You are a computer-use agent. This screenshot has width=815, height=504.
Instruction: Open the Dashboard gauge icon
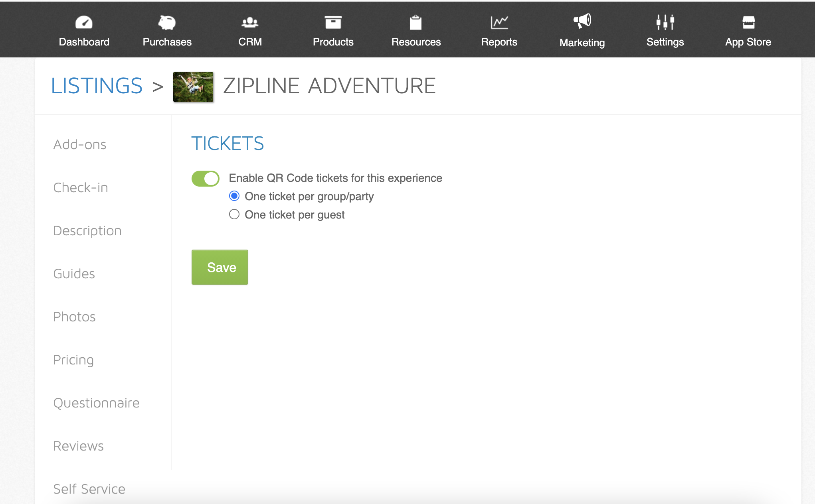(x=84, y=22)
